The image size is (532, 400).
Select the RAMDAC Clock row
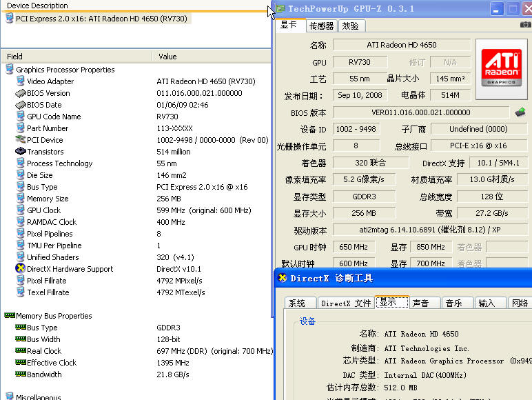coord(136,222)
